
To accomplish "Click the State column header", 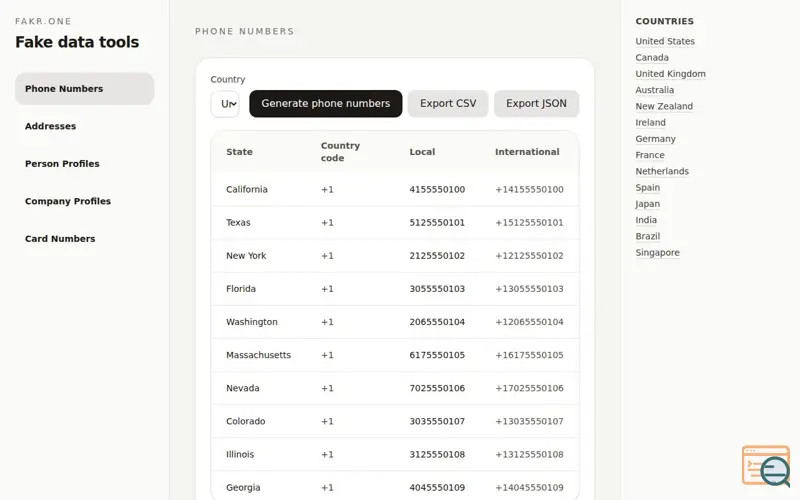I will click(x=239, y=152).
